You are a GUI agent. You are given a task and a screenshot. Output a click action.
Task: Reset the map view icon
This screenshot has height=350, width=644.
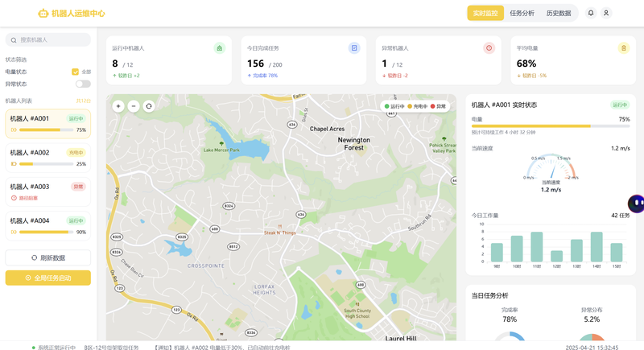tap(149, 106)
